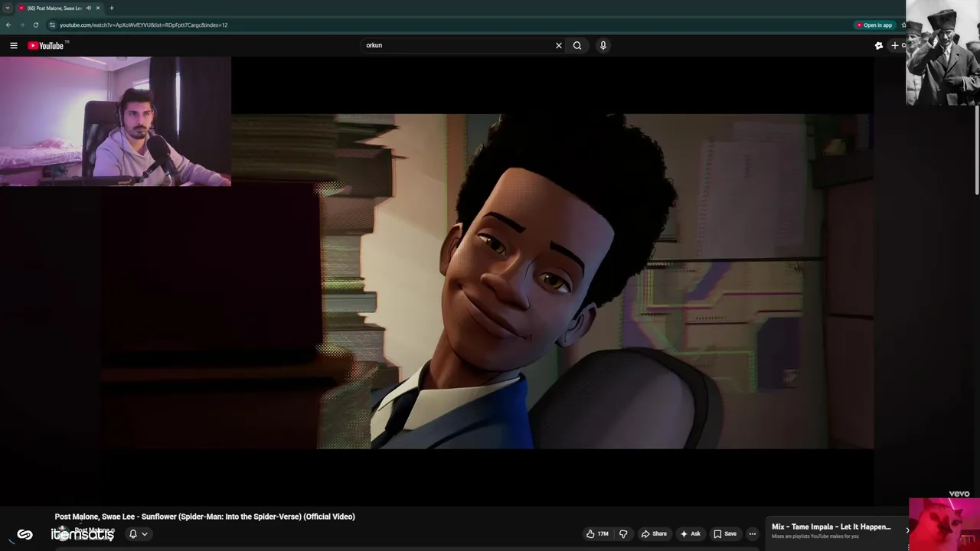Switch to the Post Malone, Swae Lee tab
The width and height of the screenshot is (980, 551).
(54, 8)
